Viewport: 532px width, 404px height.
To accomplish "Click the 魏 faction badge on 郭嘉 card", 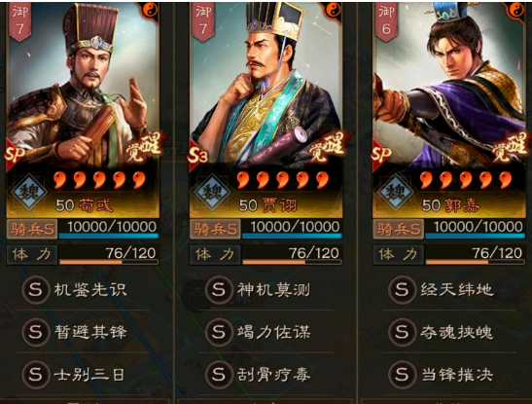I will pos(396,192).
